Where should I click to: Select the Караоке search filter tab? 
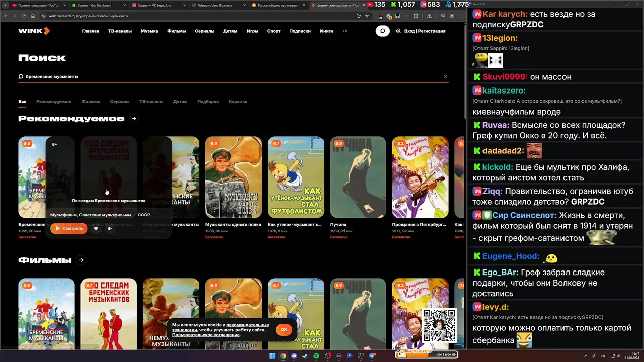click(x=238, y=102)
